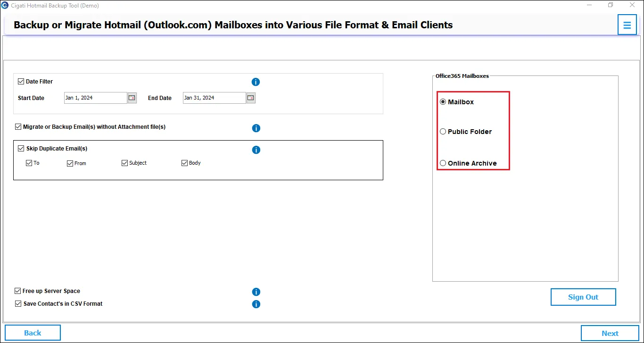This screenshot has width=644, height=343.
Task: Click the Office365 Mailboxes group label
Action: 462,76
